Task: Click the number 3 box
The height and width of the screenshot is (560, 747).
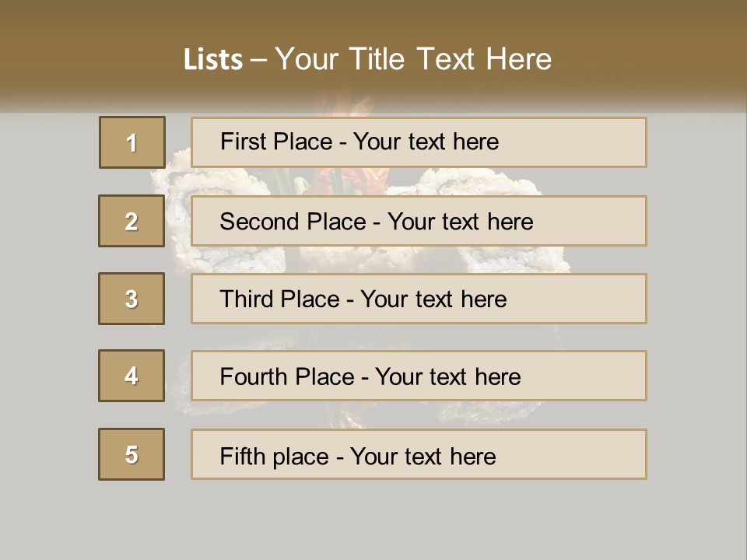Action: 132,299
